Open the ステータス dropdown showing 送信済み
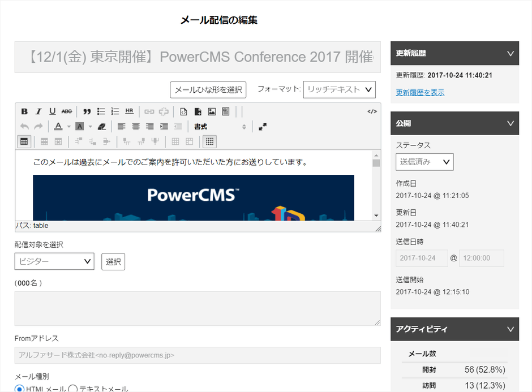Viewport: 532px width, 392px height. click(424, 162)
